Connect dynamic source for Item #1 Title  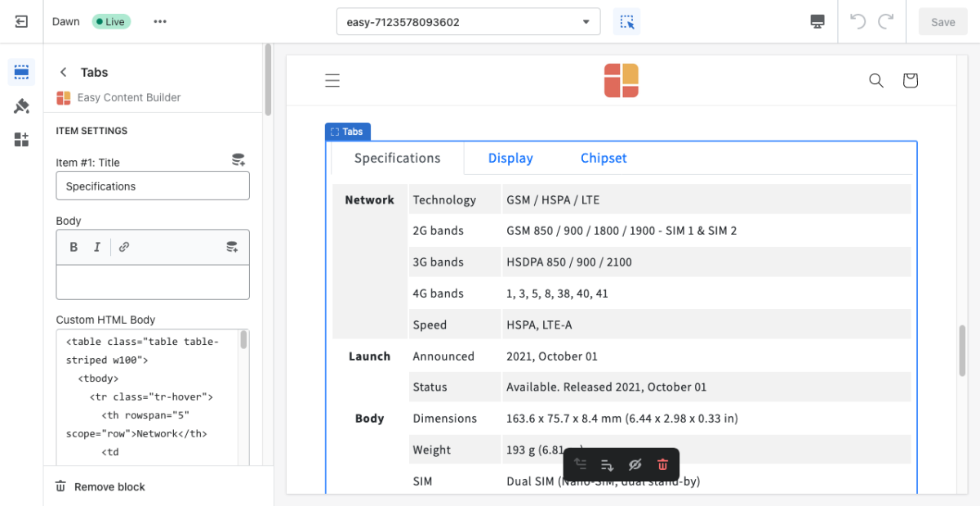(238, 160)
